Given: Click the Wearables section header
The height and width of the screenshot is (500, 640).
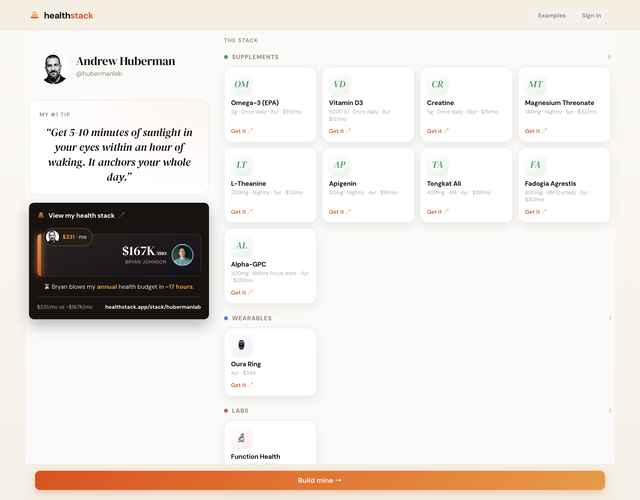Looking at the screenshot, I should coord(251,318).
